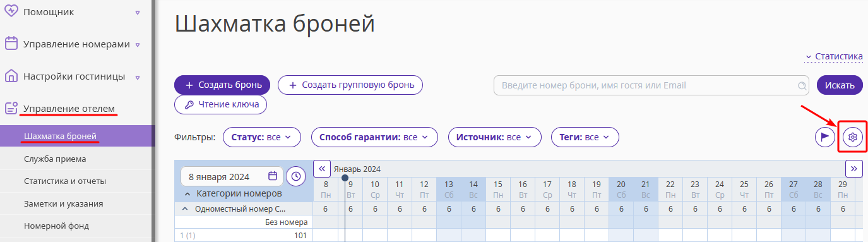Viewport: 868px width, 242px height.
Task: Open the Статус filter dropdown
Action: (x=262, y=136)
